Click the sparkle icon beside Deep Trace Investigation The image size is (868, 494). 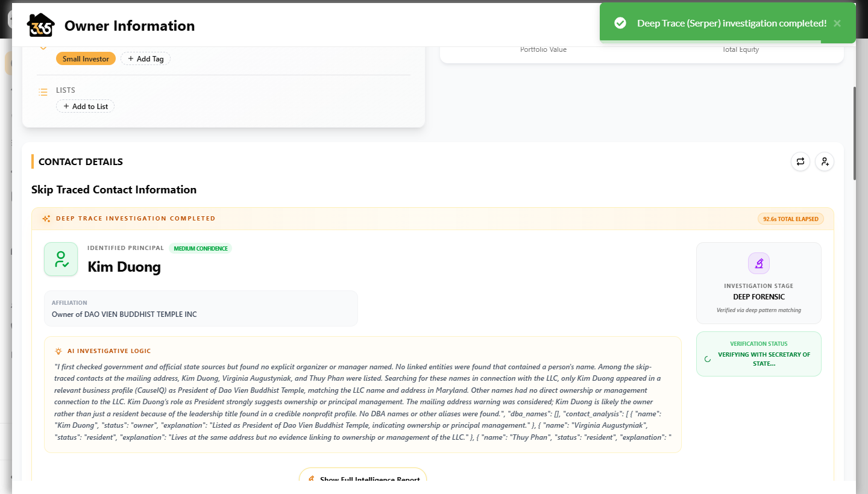click(x=46, y=219)
